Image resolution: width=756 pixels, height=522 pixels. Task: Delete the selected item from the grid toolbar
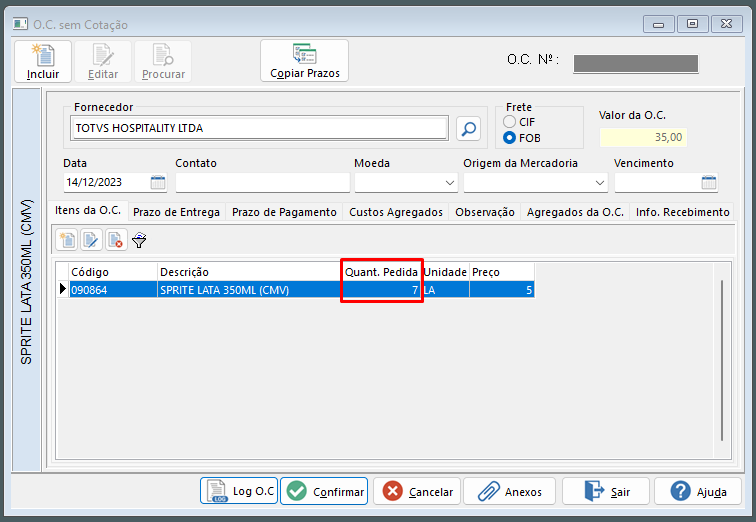coord(116,240)
